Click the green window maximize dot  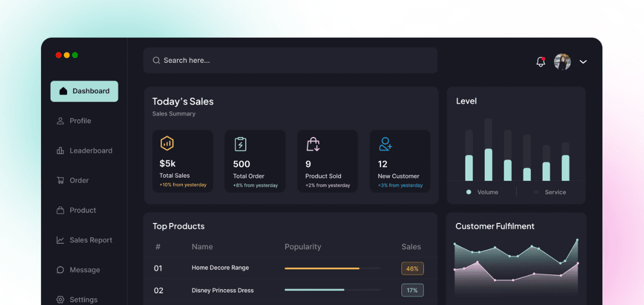75,55
